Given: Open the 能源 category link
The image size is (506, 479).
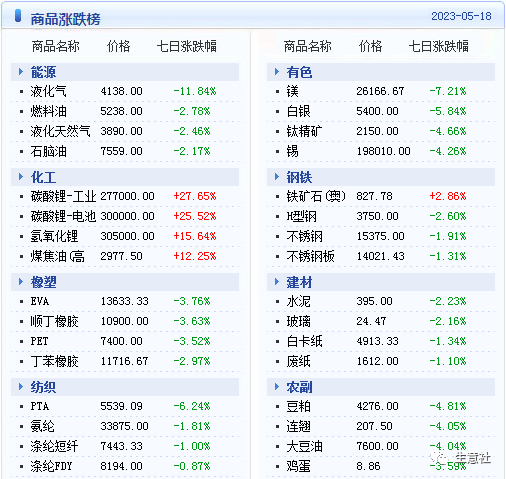Looking at the screenshot, I should 43,72.
